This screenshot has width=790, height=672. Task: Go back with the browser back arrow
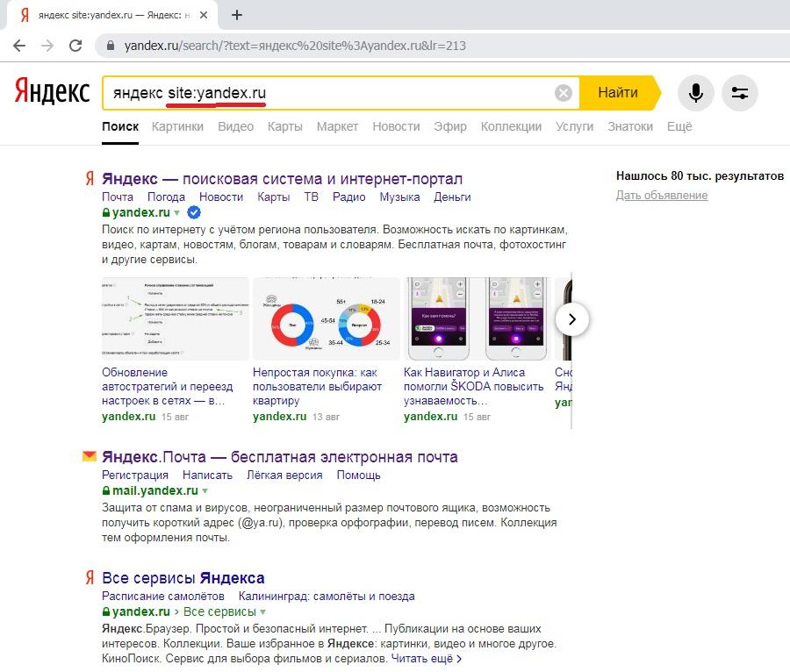coord(19,46)
